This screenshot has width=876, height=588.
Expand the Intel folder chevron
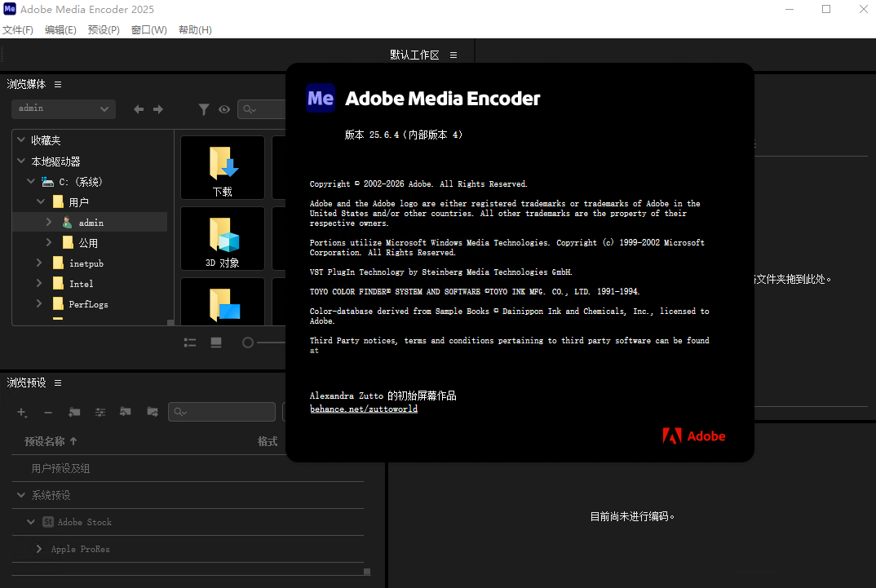[x=39, y=283]
